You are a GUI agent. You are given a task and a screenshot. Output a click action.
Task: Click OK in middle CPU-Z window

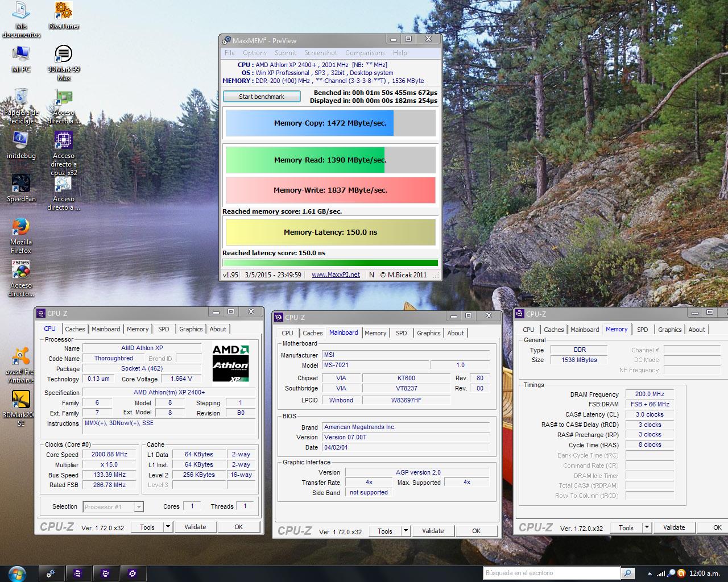pos(477,531)
